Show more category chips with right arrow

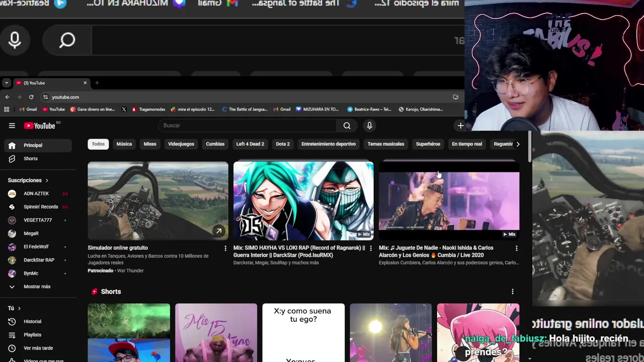[x=518, y=144]
